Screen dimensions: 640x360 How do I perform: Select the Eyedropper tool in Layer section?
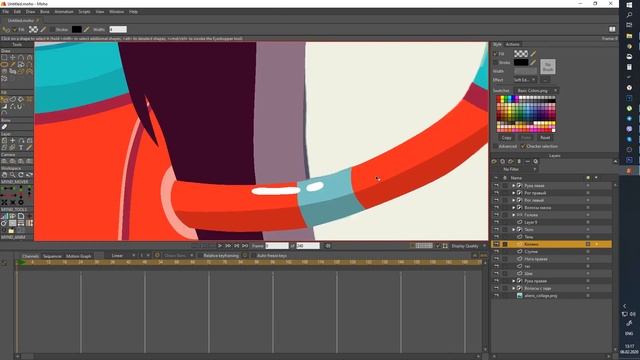point(29,147)
